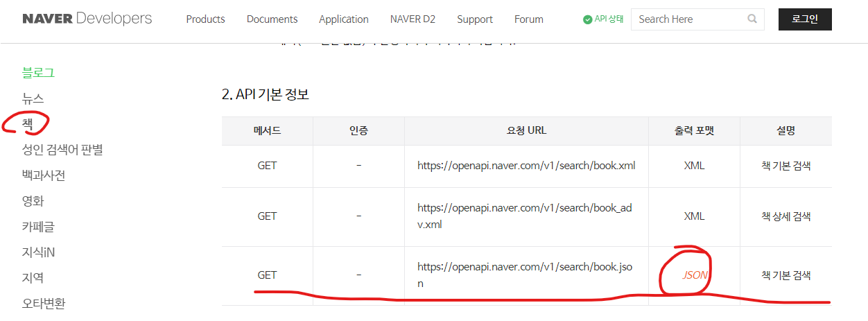The image size is (868, 321).
Task: Click the 2. API 기본 정보 heading
Action: pos(266,94)
